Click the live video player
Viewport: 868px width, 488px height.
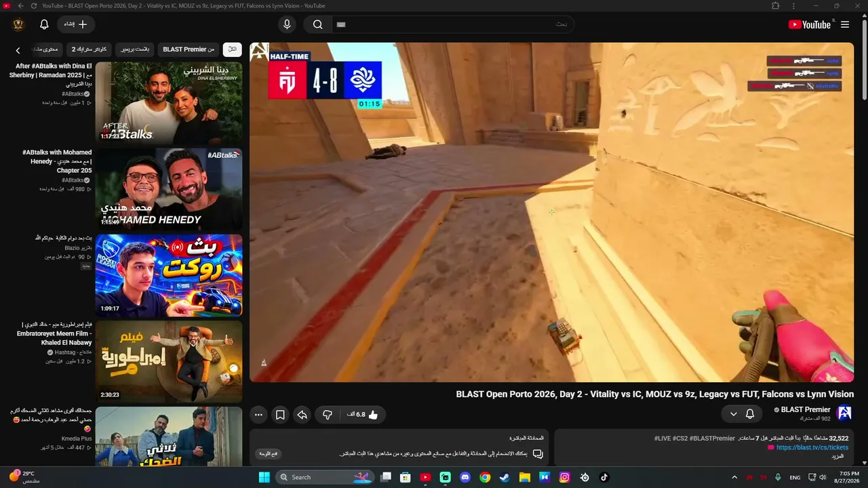[x=551, y=212]
